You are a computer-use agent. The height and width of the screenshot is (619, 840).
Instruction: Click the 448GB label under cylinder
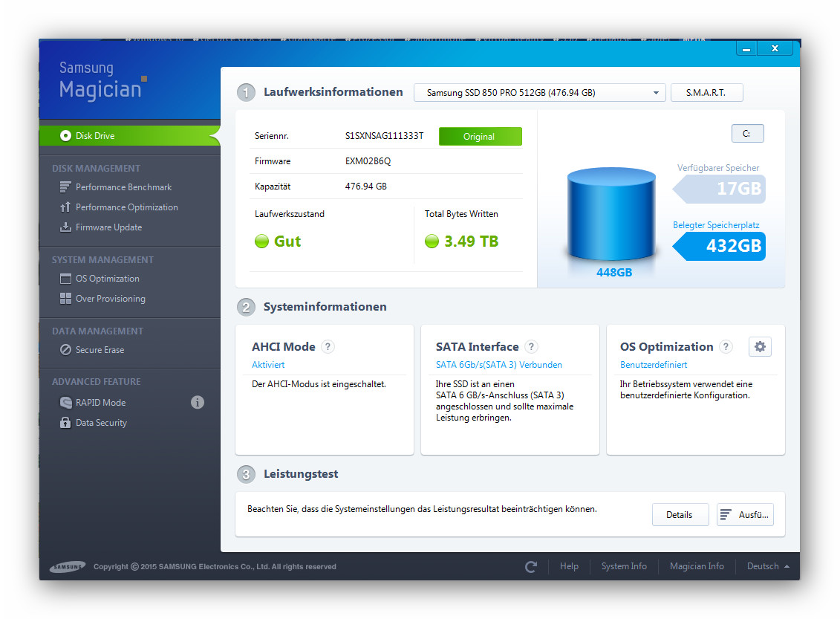[x=614, y=273]
